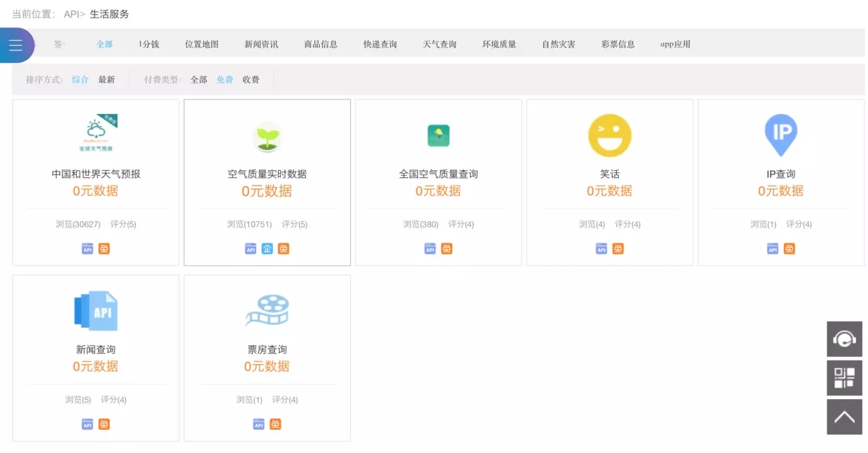Click orange 免 badge under 票房查询 card
Image resolution: width=868 pixels, height=453 pixels.
pyautogui.click(x=276, y=424)
